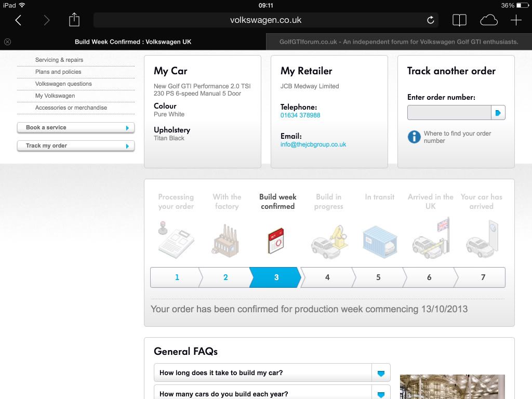This screenshot has width=532, height=399.
Task: Tap the Safari forward arrow
Action: click(46, 20)
